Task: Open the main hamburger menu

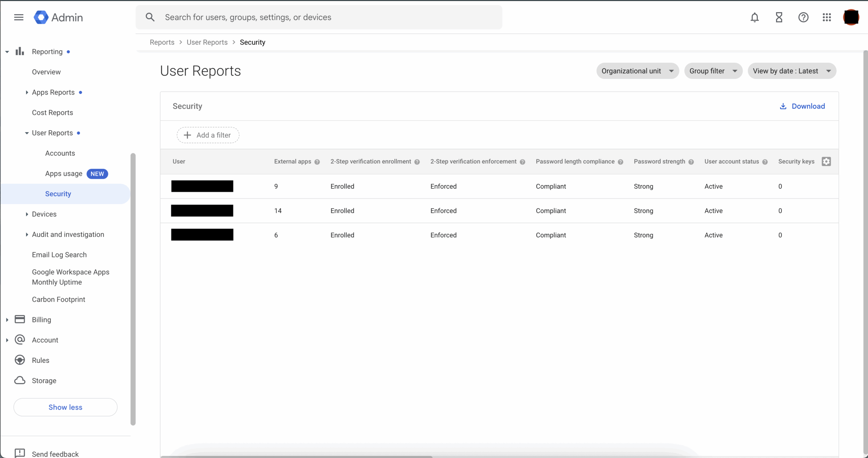Action: 19,17
